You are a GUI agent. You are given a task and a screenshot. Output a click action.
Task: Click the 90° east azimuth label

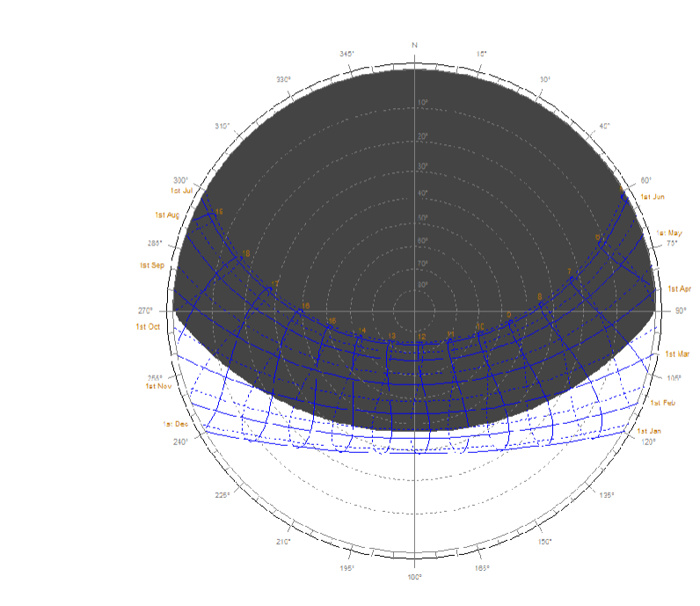[680, 310]
